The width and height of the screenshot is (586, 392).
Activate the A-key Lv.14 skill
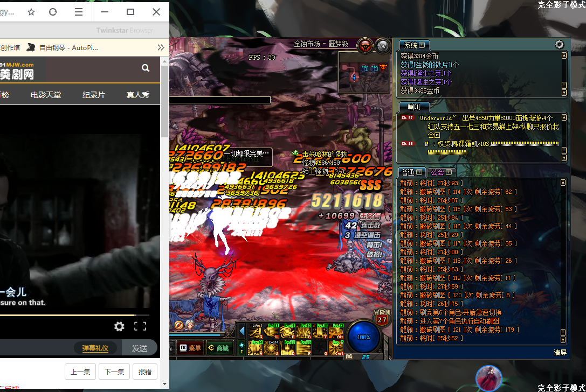[255, 347]
